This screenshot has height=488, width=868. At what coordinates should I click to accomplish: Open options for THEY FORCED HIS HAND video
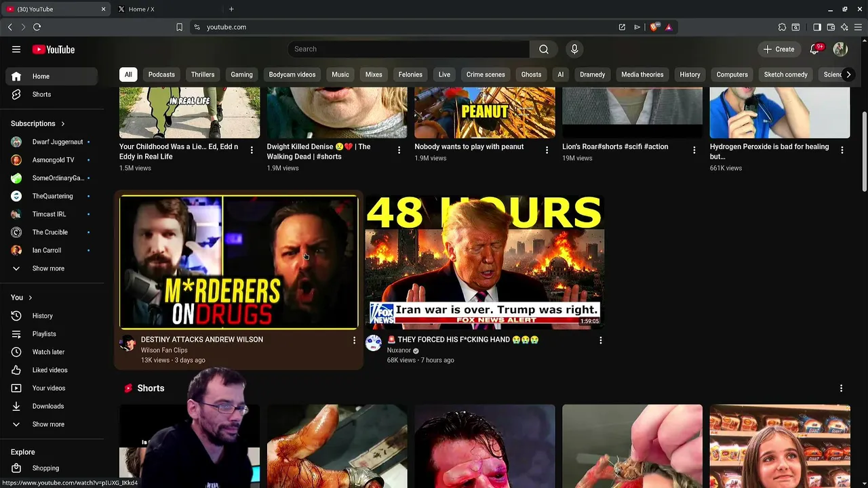[600, 340]
